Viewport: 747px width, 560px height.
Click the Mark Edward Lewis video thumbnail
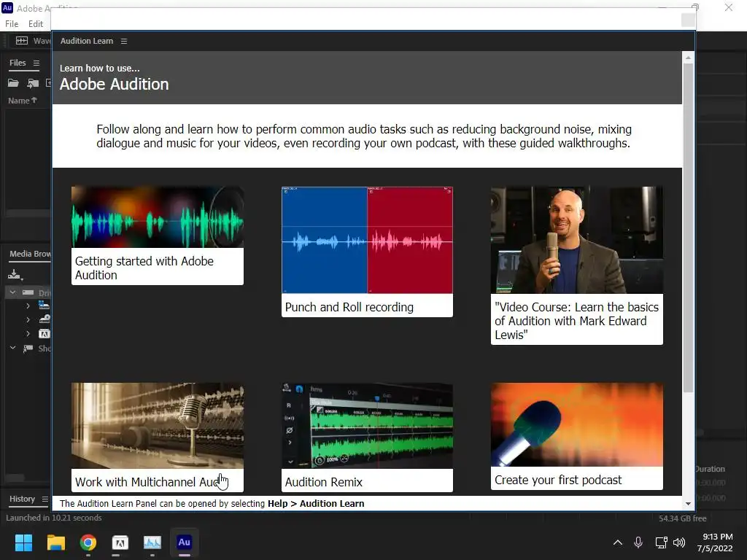point(577,240)
